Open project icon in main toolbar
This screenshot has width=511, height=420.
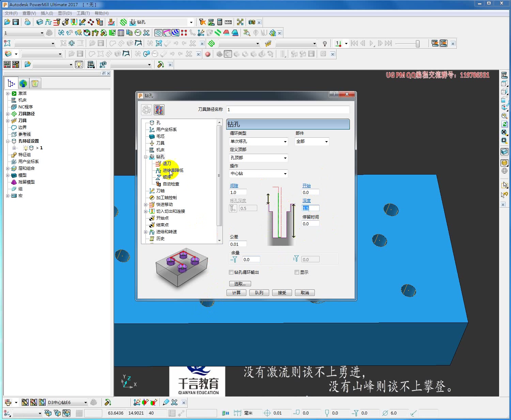pyautogui.click(x=7, y=22)
